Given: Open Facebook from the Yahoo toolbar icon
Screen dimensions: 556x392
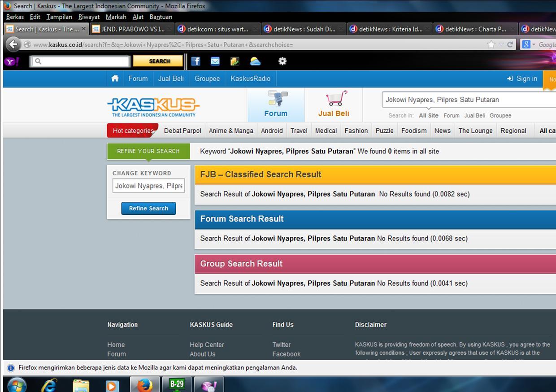Looking at the screenshot, I should 195,61.
